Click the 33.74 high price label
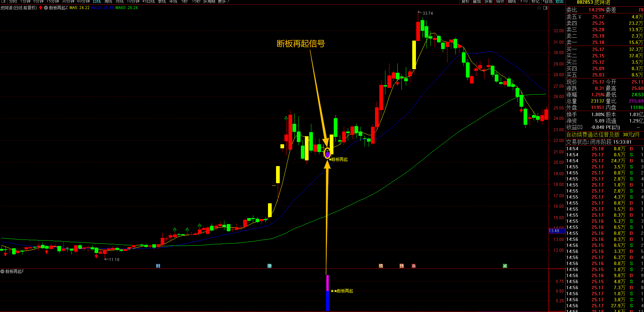This screenshot has width=644, height=312. tap(428, 13)
